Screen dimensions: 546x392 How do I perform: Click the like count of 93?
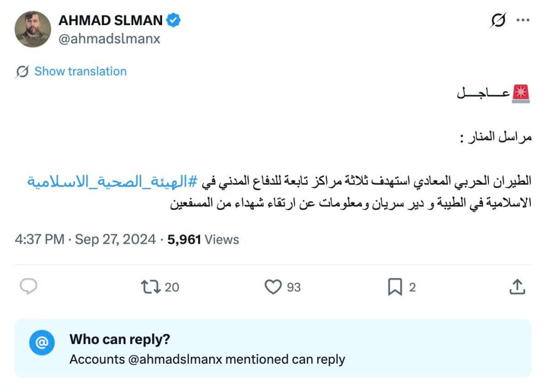294,287
